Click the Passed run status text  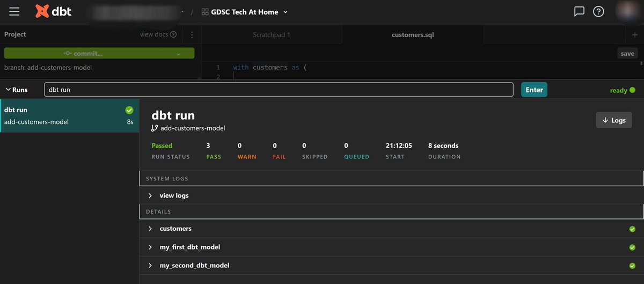pyautogui.click(x=162, y=145)
